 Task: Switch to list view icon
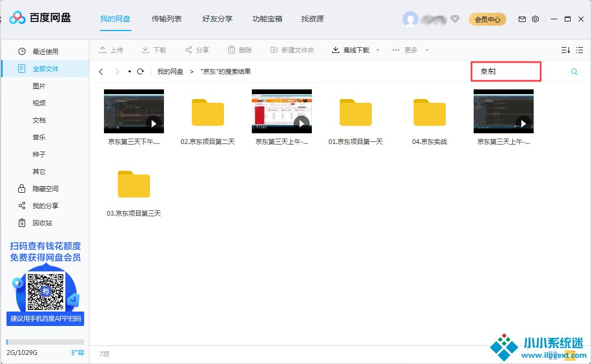click(579, 50)
